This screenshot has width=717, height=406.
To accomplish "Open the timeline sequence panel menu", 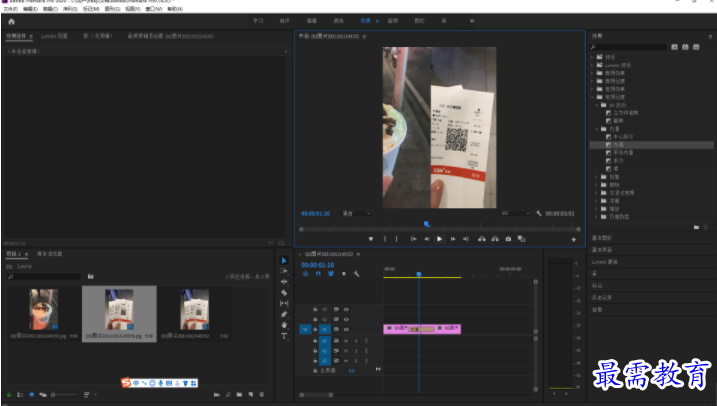I will tap(358, 254).
